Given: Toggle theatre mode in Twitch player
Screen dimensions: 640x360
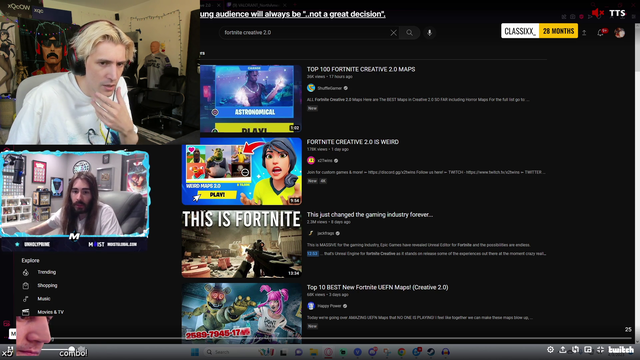Looking at the screenshot, I should pos(588,350).
